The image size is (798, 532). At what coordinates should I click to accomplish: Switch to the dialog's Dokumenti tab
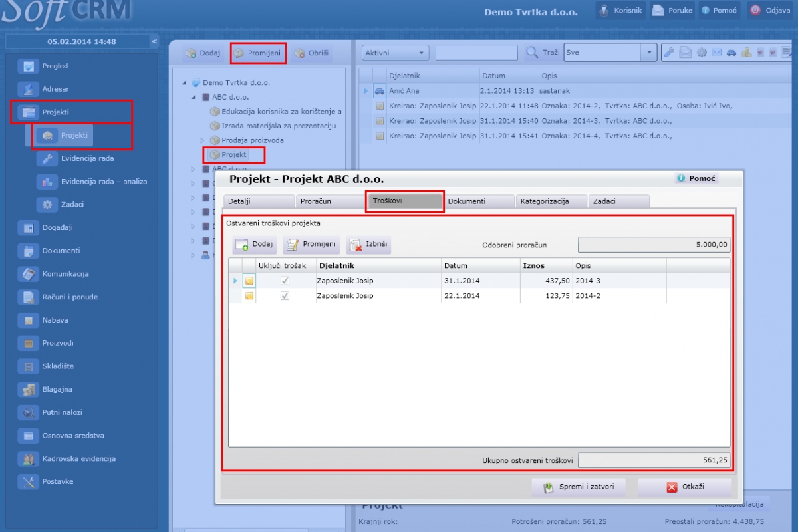tap(479, 201)
